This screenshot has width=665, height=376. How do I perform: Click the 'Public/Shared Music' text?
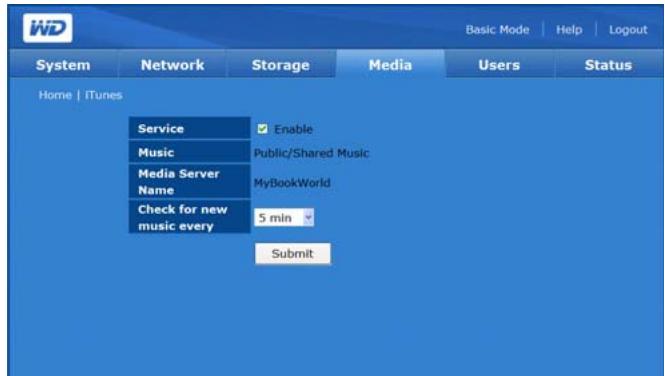311,153
